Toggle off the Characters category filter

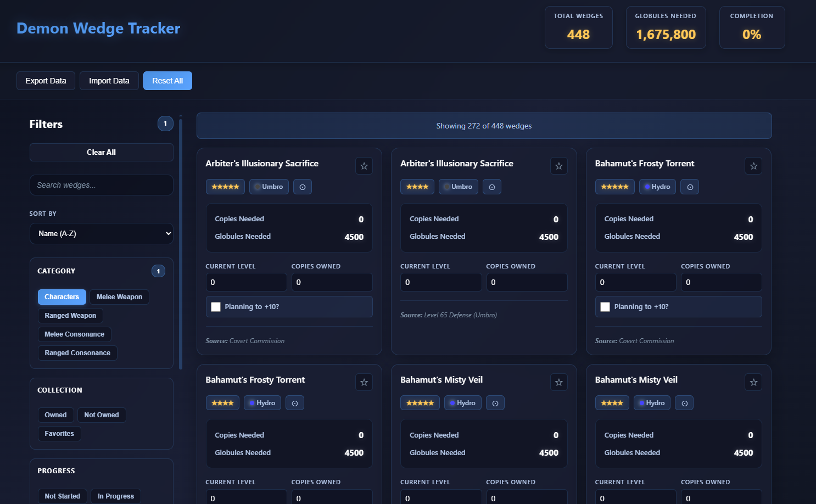point(62,297)
